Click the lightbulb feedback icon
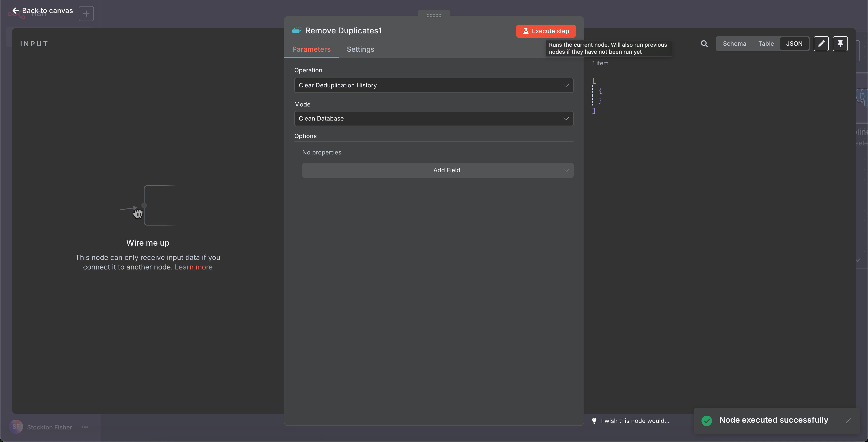The height and width of the screenshot is (442, 868). click(594, 421)
